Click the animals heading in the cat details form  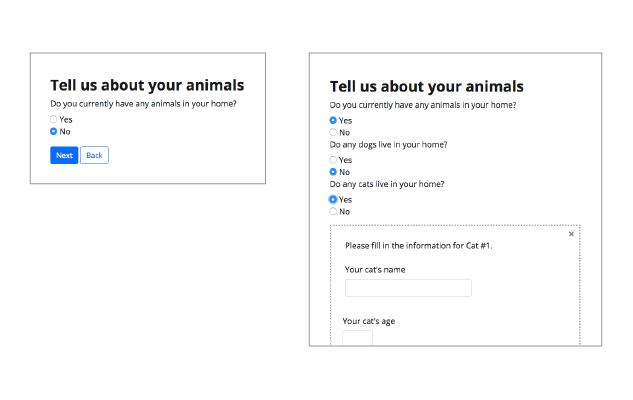pos(426,87)
